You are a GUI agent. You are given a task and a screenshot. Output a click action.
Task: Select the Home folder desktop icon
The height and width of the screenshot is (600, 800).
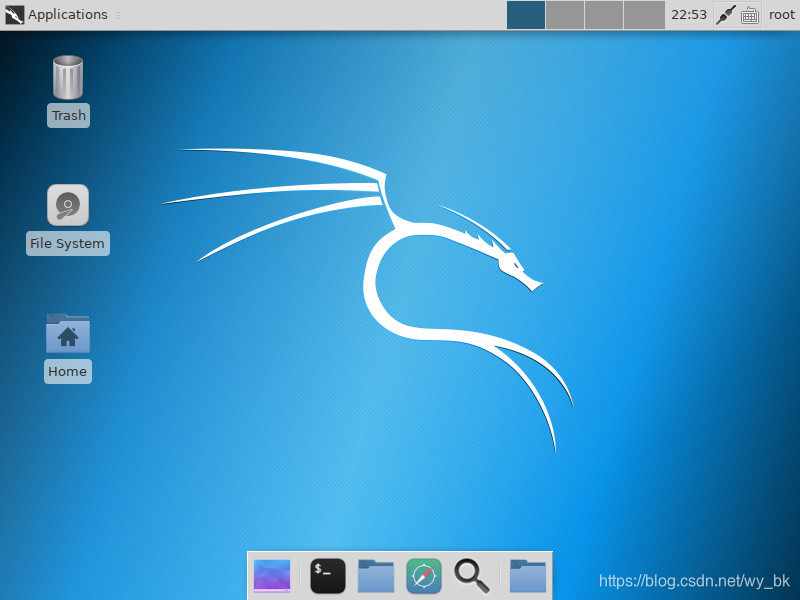coord(68,333)
